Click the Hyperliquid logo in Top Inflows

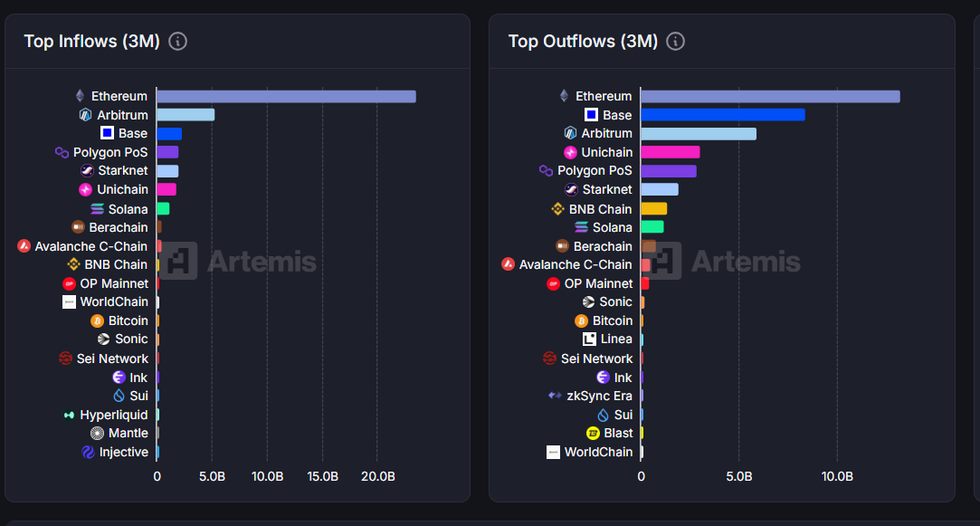[x=70, y=415]
